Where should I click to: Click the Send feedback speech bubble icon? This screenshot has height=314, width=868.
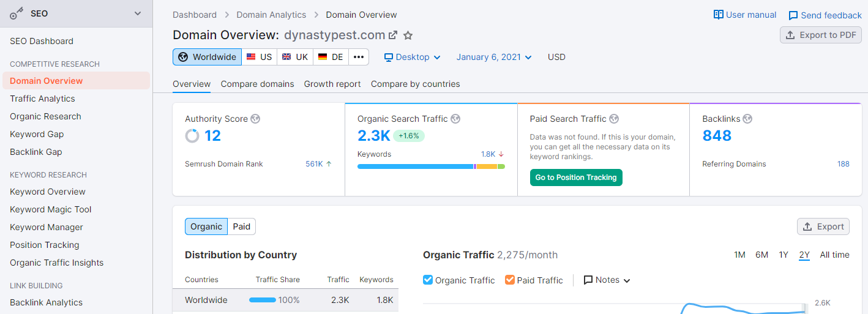[793, 15]
